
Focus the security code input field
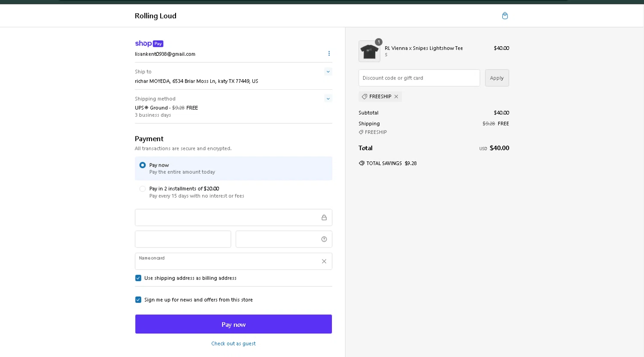coord(284,239)
